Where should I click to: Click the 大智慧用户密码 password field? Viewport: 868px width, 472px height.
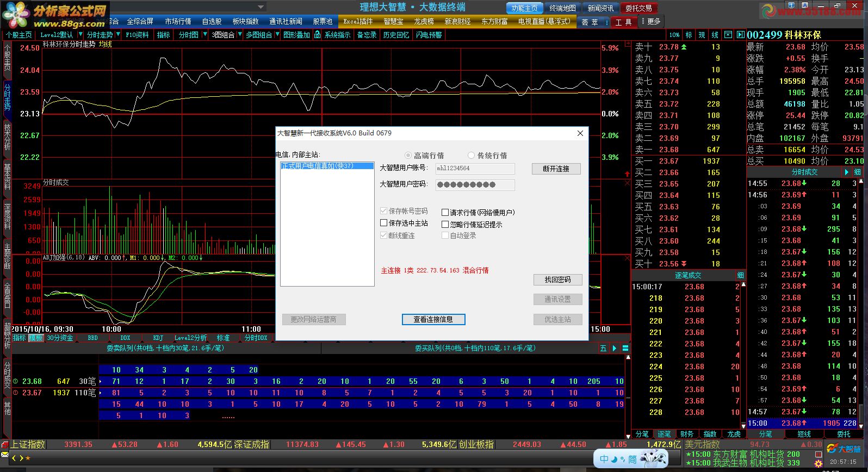[x=475, y=185]
